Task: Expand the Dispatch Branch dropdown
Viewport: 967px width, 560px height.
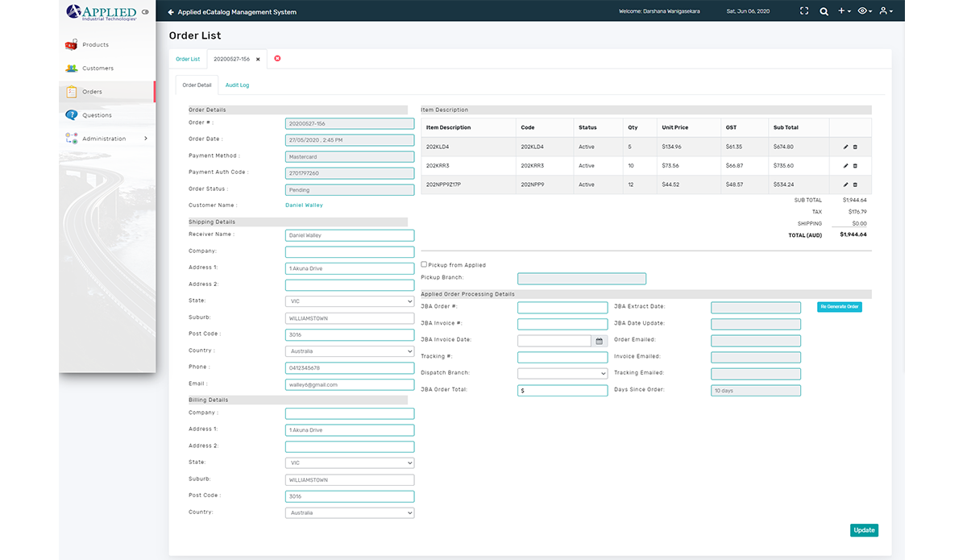Action: point(562,374)
